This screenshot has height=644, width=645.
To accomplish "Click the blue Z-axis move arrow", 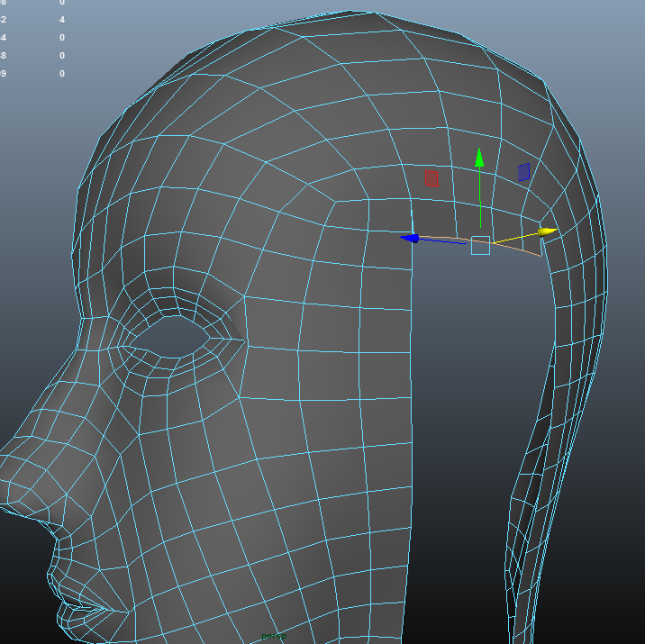I will (410, 238).
